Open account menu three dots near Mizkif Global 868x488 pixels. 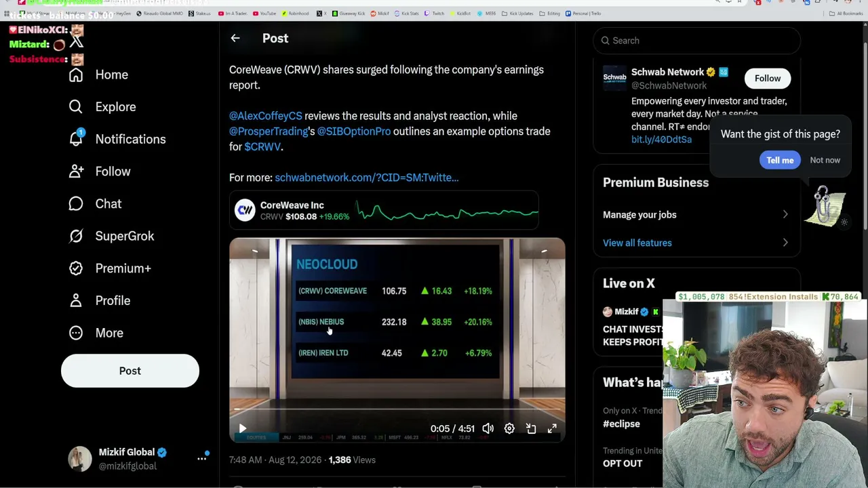pos(202,459)
